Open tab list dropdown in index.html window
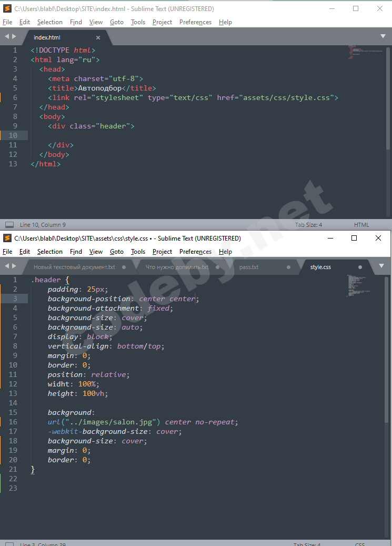Screen dimensions: 392x546 point(383,36)
